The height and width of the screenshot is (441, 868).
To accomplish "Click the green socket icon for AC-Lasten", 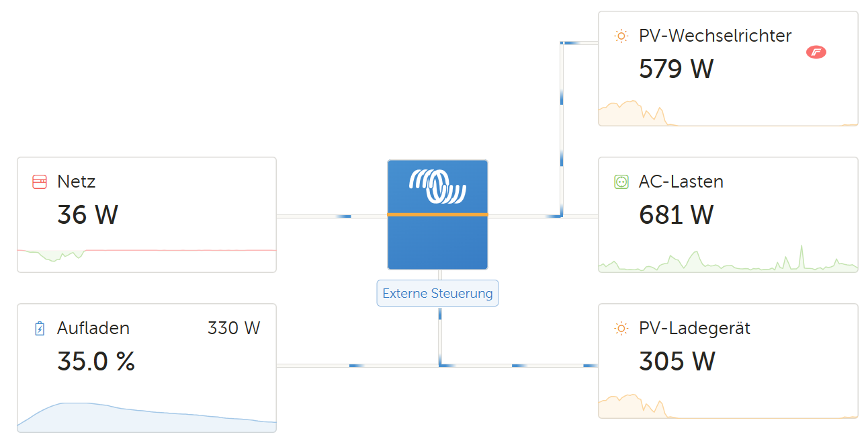I will [621, 182].
